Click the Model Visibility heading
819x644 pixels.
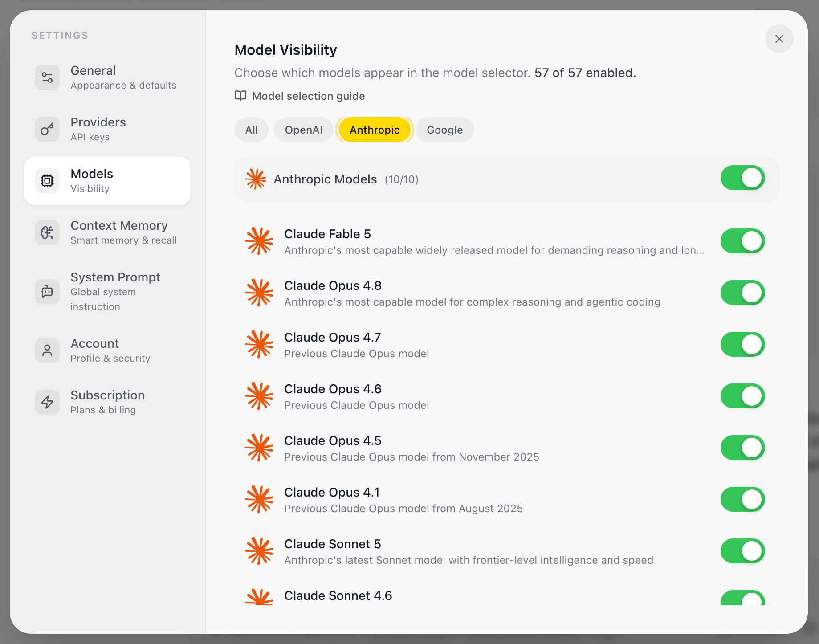click(x=285, y=50)
